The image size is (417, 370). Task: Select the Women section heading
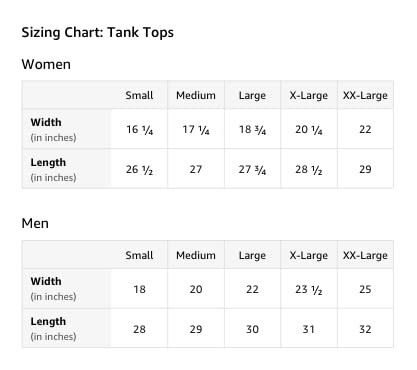(x=46, y=64)
